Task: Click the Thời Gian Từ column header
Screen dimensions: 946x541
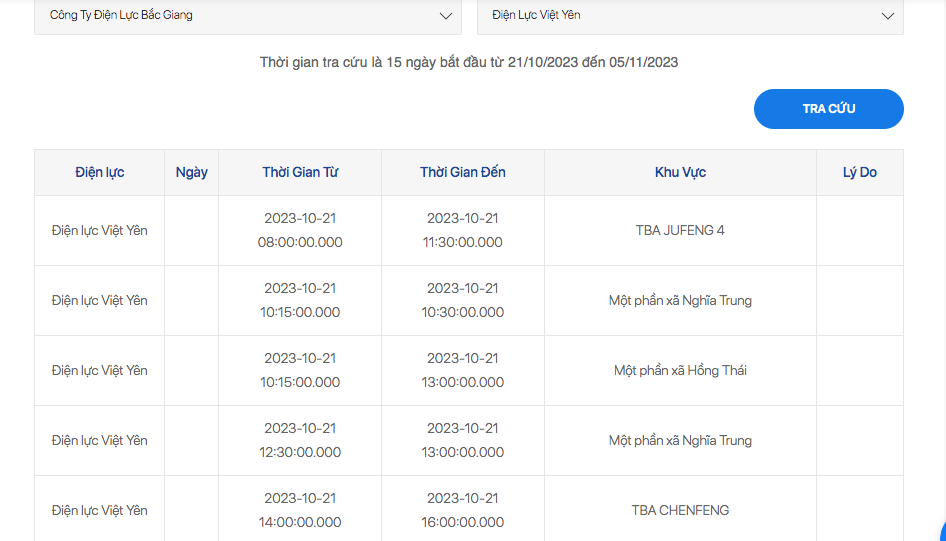Action: (300, 172)
